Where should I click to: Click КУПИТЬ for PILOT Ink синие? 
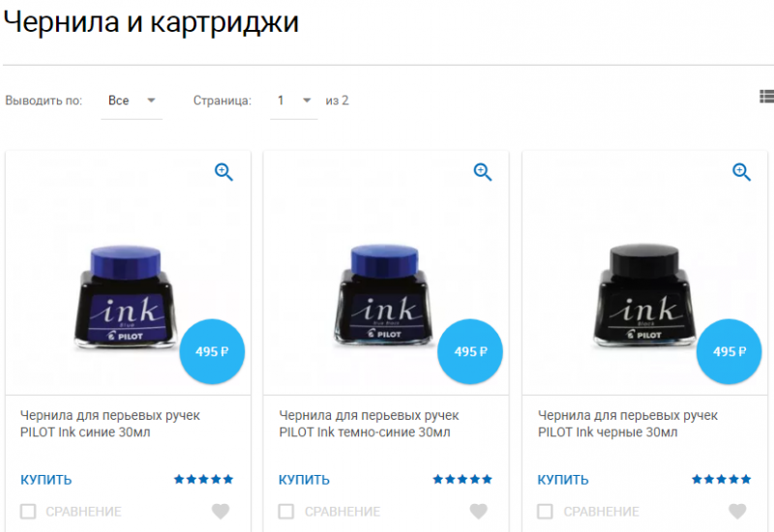(x=45, y=480)
